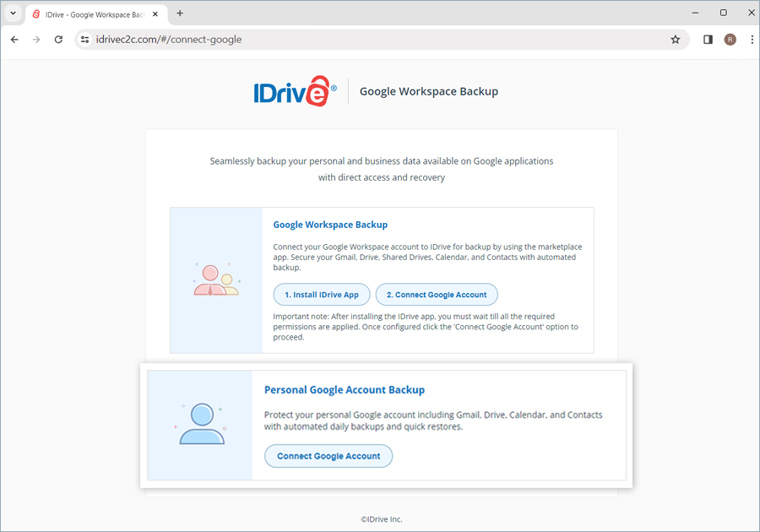760x532 pixels.
Task: Open the Chrome three-dot menu
Action: pyautogui.click(x=752, y=40)
